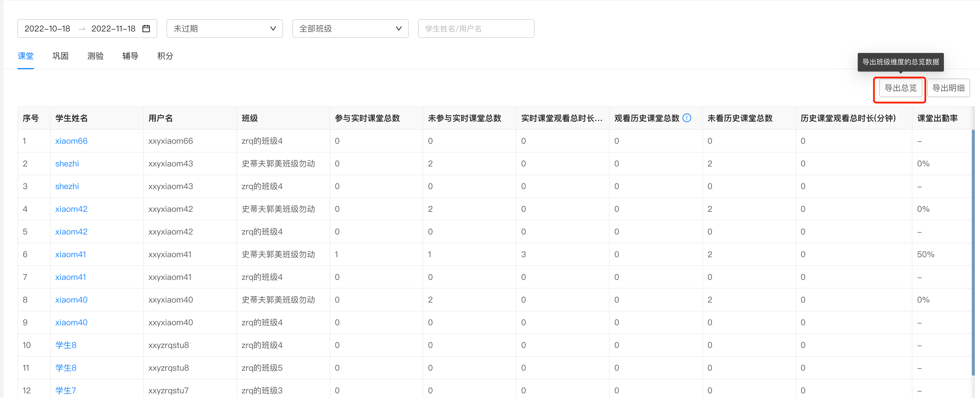Image resolution: width=980 pixels, height=398 pixels.
Task: Click 史蒂夫郭美班级勿动 in row 2
Action: point(278,164)
